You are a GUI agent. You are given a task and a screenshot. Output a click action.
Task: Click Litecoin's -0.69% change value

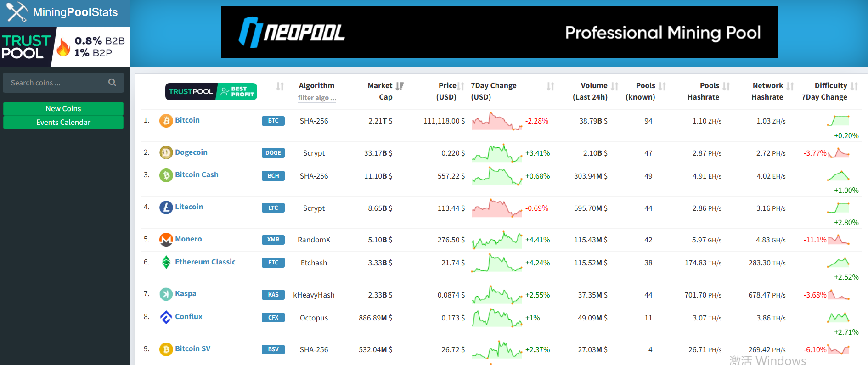[x=537, y=208]
